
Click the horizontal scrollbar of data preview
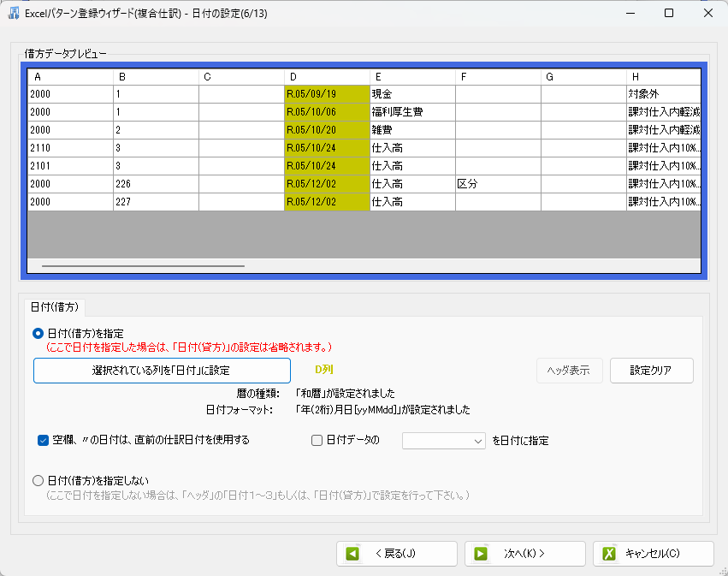coord(143,266)
